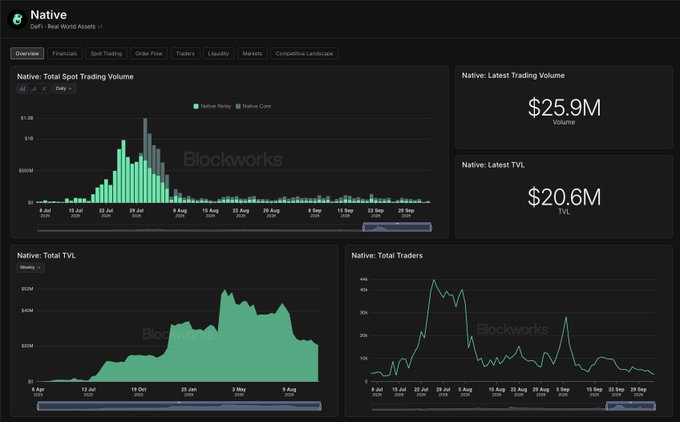Screen dimensions: 680x422
Task: Switch to the Spot Trading tab
Action: point(106,53)
